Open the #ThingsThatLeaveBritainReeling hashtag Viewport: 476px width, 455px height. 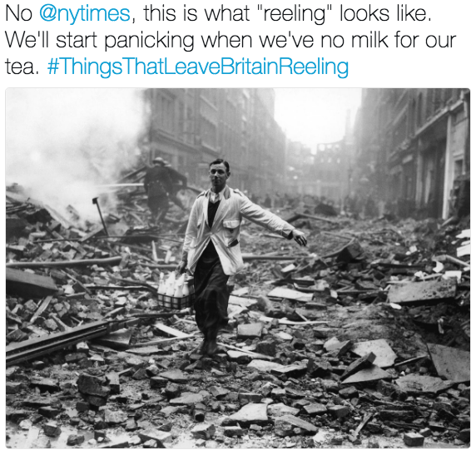pos(198,67)
